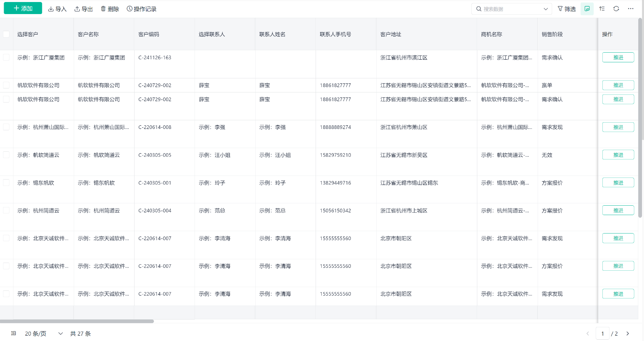Click 导出 export option
The width and height of the screenshot is (644, 341).
pyautogui.click(x=84, y=9)
